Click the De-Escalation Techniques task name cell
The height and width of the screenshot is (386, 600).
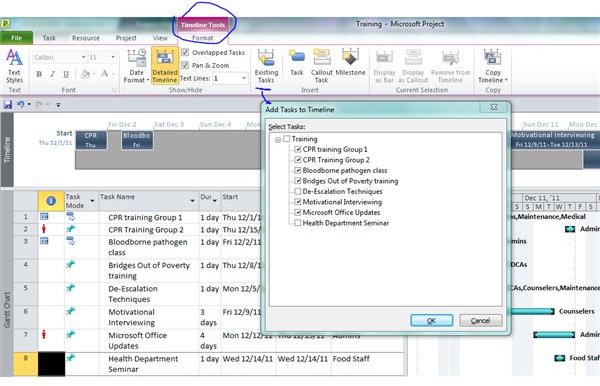[x=148, y=294]
